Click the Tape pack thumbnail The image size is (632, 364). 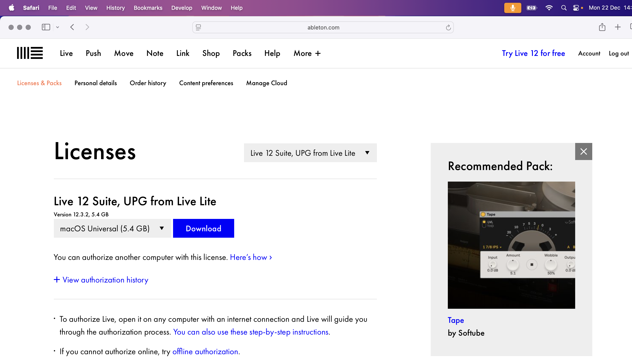click(x=511, y=245)
